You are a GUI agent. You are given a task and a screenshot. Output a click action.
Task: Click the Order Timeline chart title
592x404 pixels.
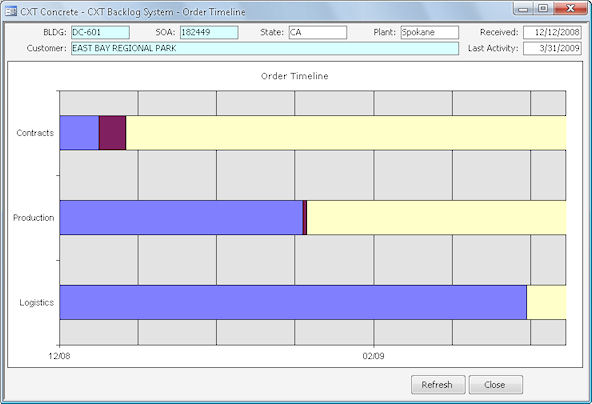294,76
